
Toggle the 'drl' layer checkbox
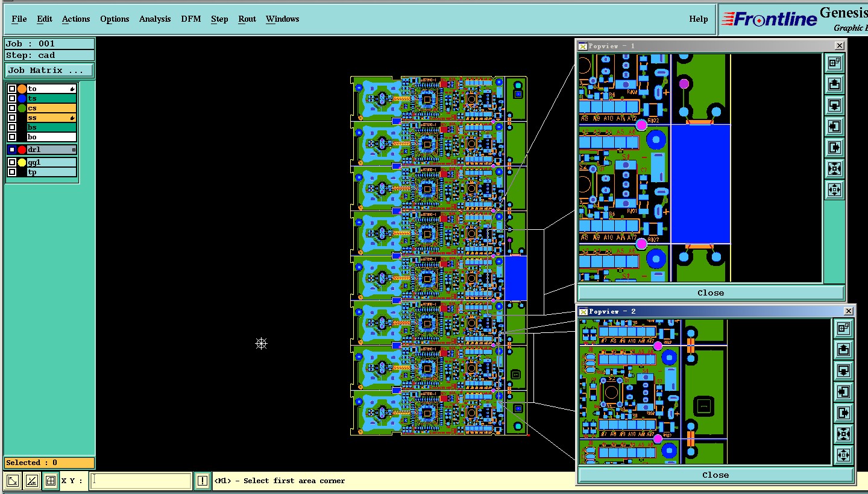[x=12, y=150]
